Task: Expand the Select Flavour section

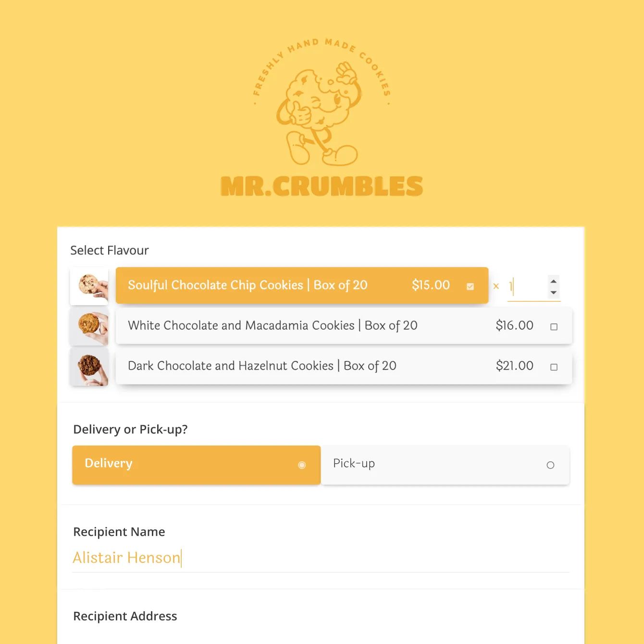Action: point(110,250)
